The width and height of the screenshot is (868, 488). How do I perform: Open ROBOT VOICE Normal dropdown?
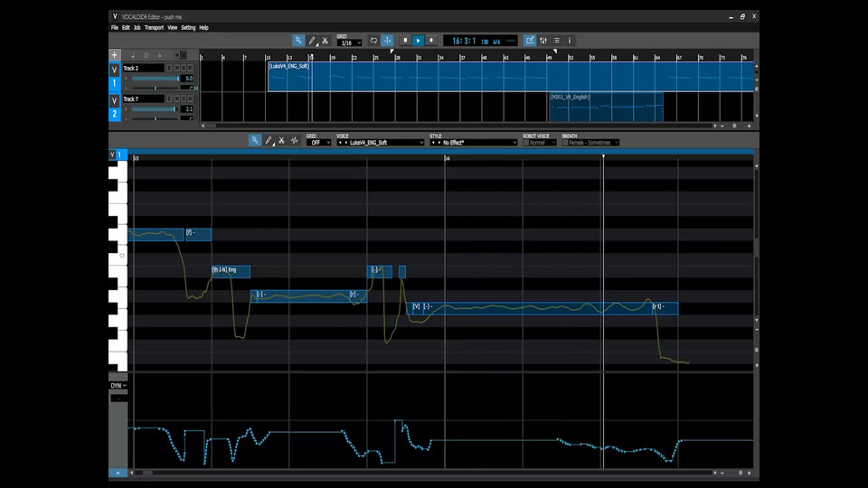point(542,143)
